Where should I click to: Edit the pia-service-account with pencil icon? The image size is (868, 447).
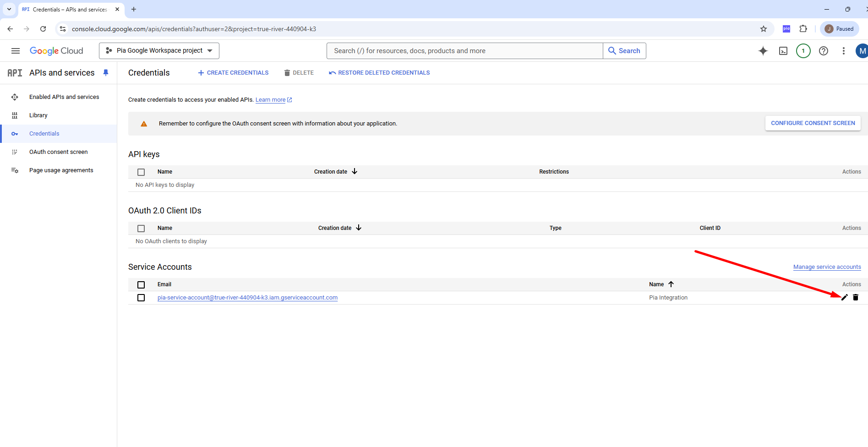click(x=845, y=297)
